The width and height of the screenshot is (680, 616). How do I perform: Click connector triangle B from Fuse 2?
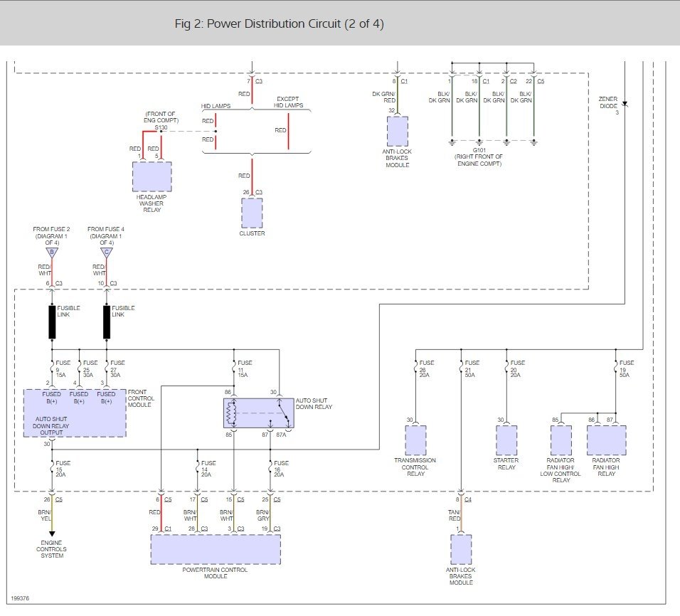(52, 253)
